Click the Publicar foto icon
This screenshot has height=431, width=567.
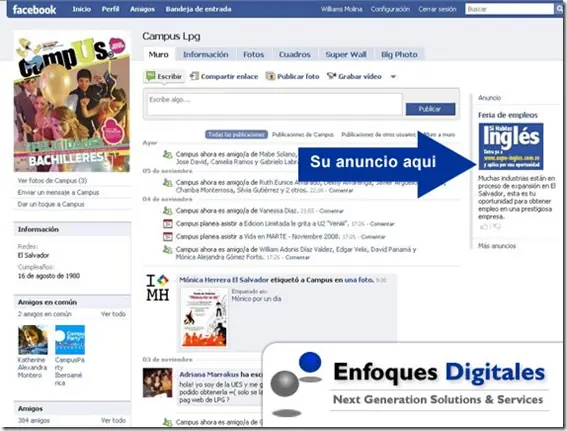coord(270,76)
